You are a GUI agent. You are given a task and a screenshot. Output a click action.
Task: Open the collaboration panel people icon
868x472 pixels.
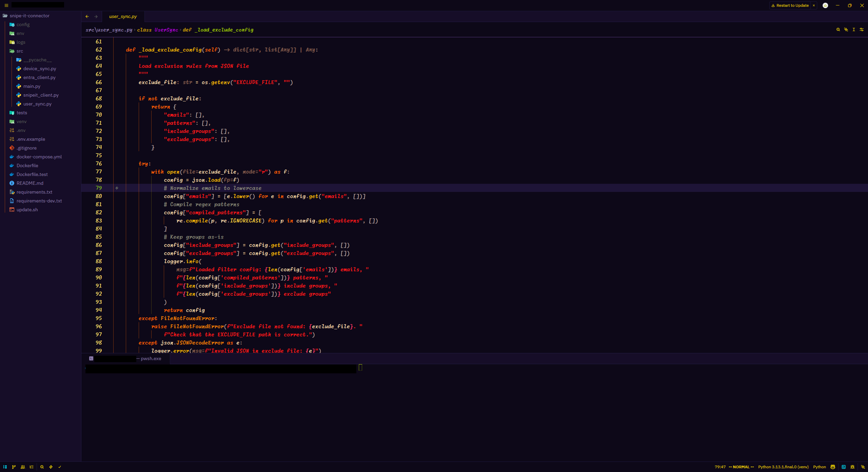coord(23,467)
